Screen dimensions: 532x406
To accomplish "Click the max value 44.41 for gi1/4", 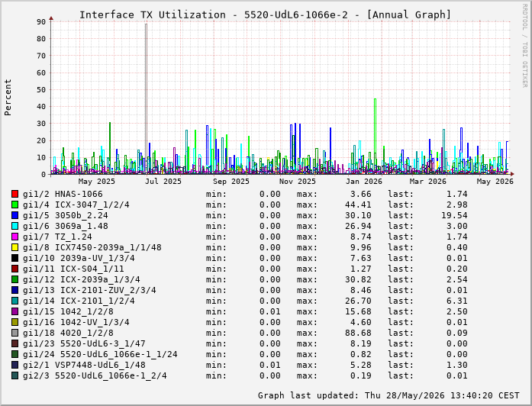I will (358, 205).
